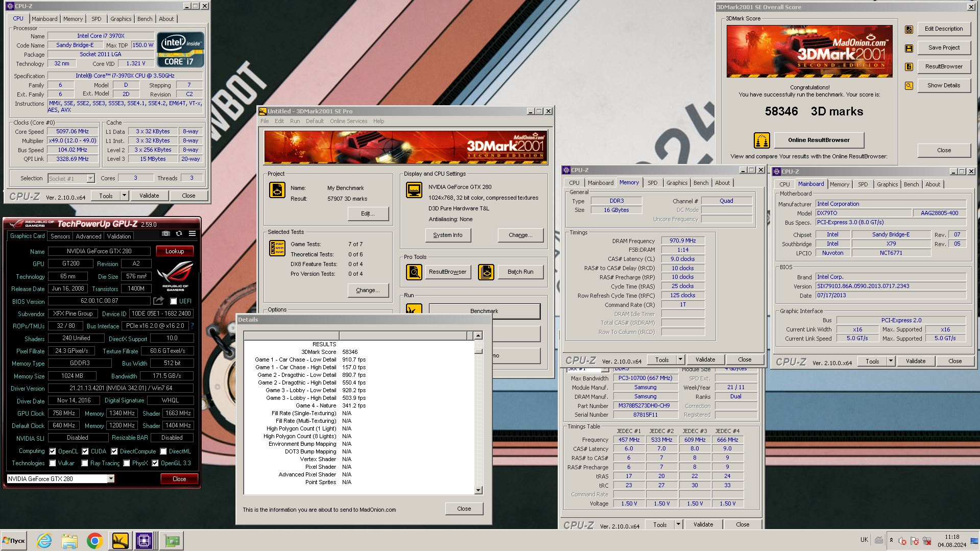Open the File menu in 3DMark2001
The image size is (980, 551).
tap(265, 121)
